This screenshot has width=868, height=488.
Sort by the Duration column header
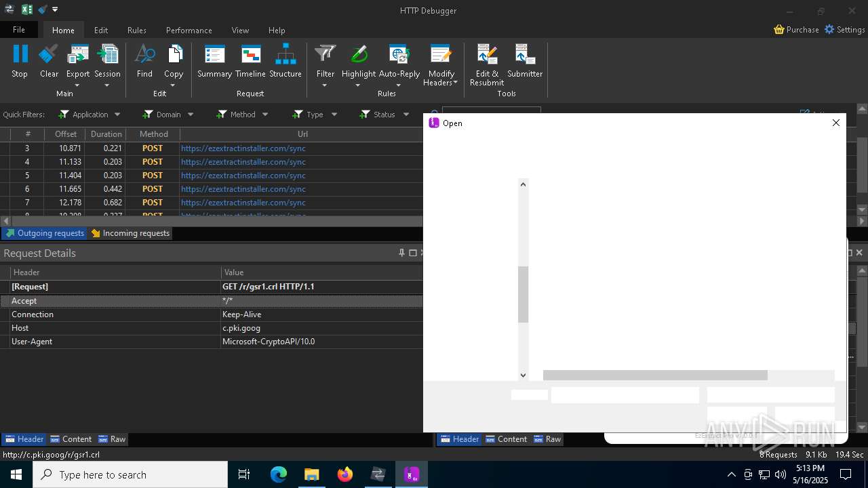tap(106, 134)
